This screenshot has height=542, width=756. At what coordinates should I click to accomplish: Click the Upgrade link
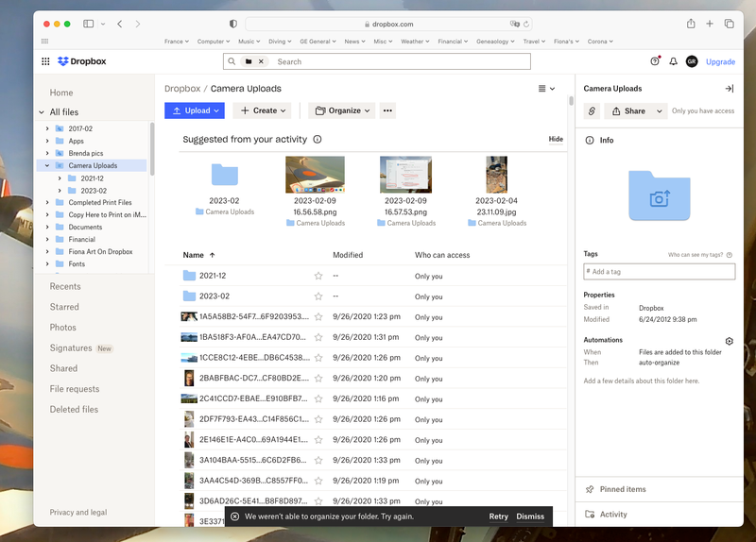coord(720,61)
